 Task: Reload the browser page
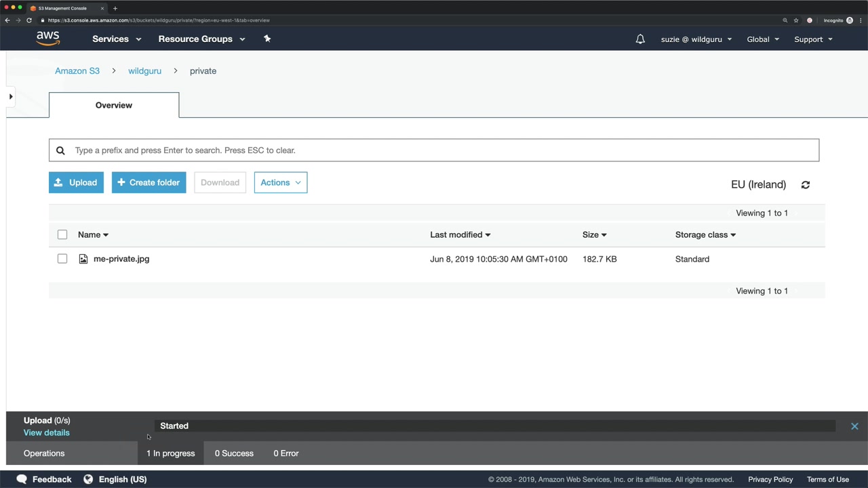tap(29, 20)
